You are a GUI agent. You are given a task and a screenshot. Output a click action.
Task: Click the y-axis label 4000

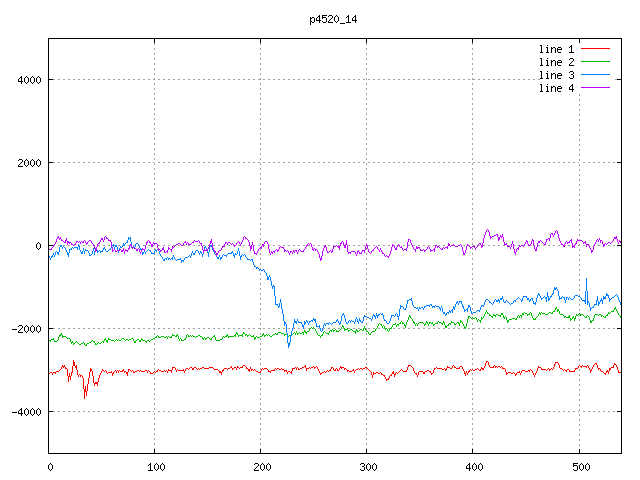coord(29,80)
